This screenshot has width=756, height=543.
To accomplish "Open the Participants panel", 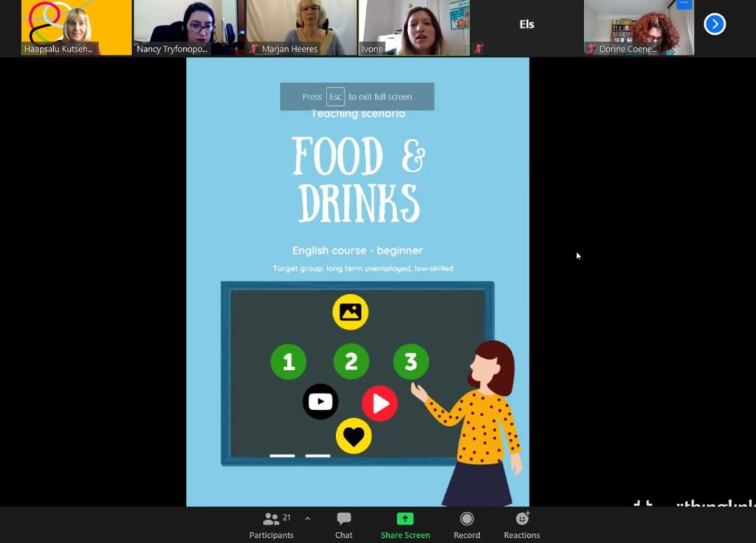I will coord(271,525).
